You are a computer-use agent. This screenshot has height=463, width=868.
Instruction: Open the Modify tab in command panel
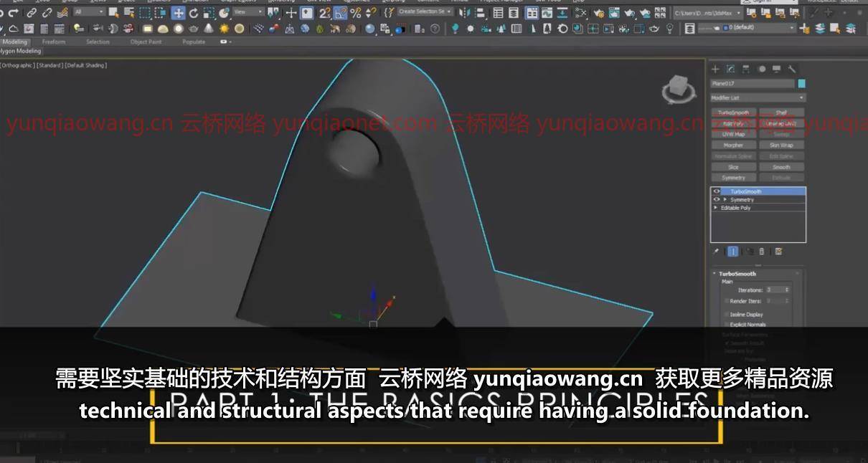[x=730, y=69]
